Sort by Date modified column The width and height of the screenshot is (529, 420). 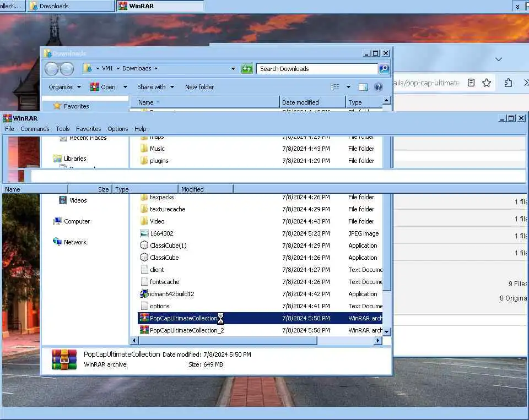pyautogui.click(x=312, y=102)
